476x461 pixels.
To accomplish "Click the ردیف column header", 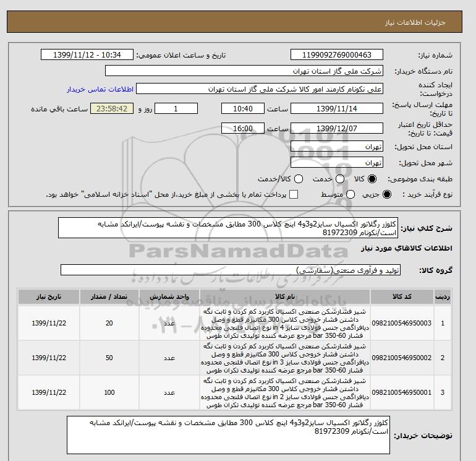I will point(442,297).
